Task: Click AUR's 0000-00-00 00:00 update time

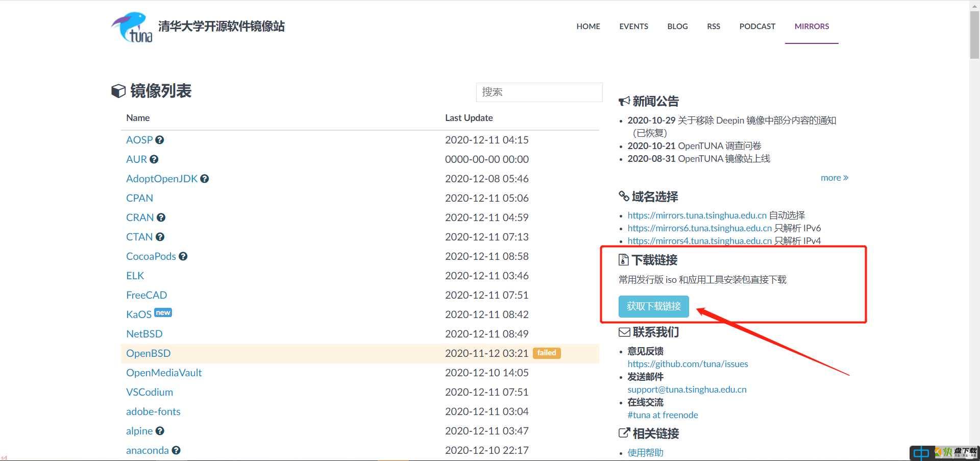Action: [486, 159]
